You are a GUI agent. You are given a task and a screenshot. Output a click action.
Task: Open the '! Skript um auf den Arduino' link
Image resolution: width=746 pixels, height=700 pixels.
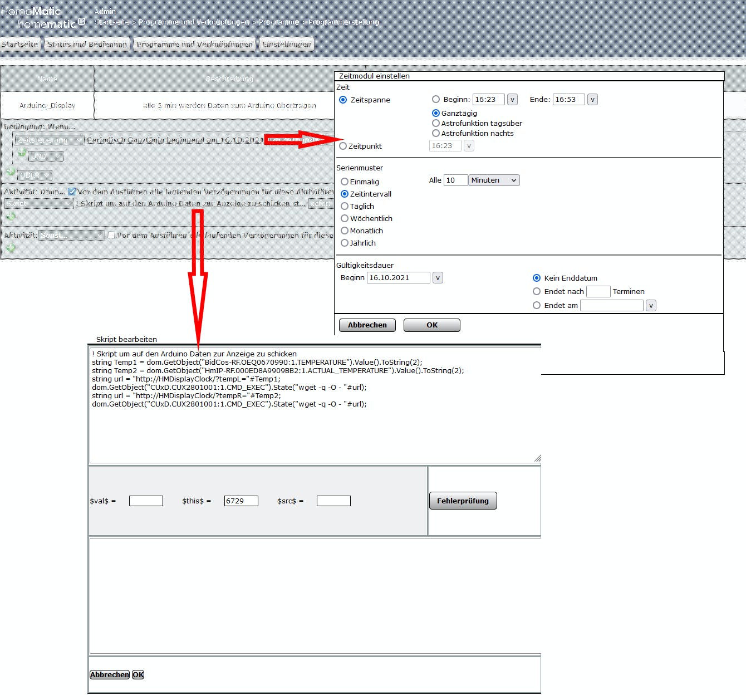(190, 203)
